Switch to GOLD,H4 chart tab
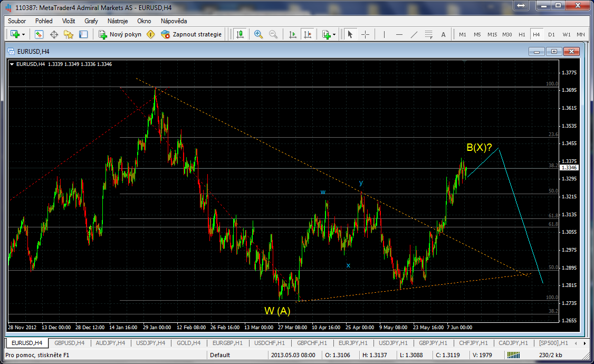The height and width of the screenshot is (364, 594). (189, 343)
